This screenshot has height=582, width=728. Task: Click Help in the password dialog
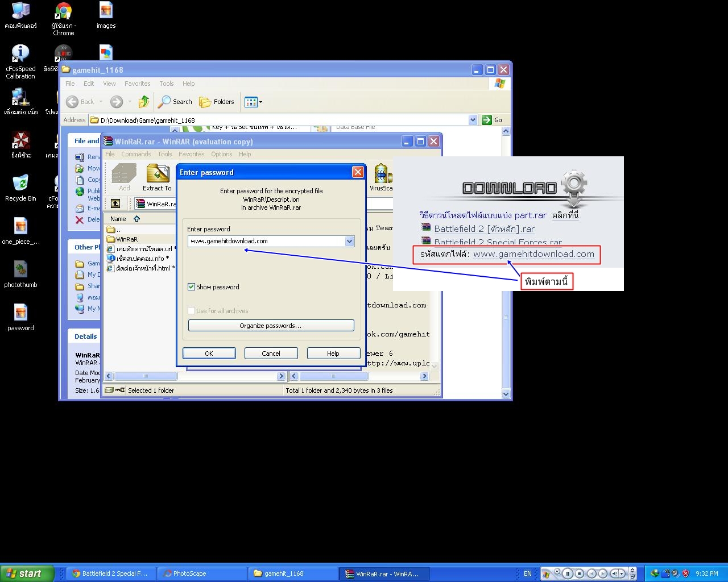[x=333, y=354]
